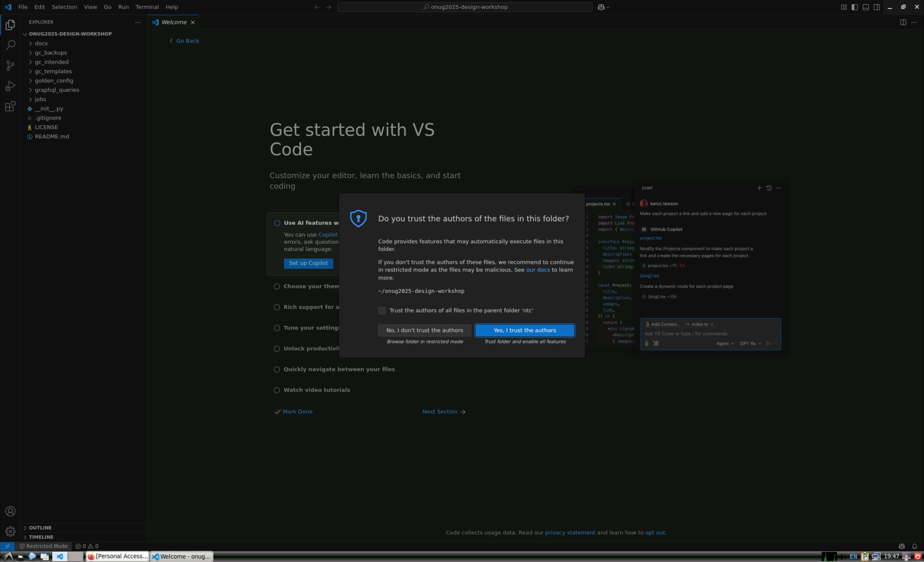924x562 pixels.
Task: Open the Search view in activity bar
Action: pyautogui.click(x=11, y=45)
